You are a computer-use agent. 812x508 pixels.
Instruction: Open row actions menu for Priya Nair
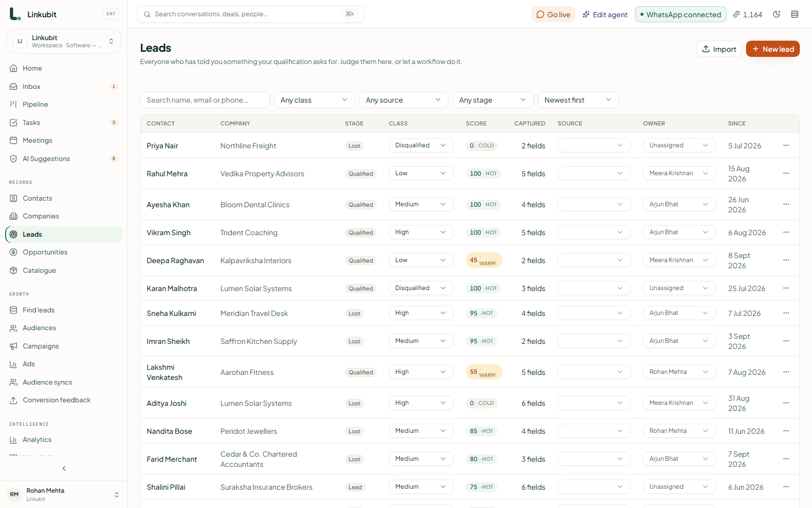[786, 145]
